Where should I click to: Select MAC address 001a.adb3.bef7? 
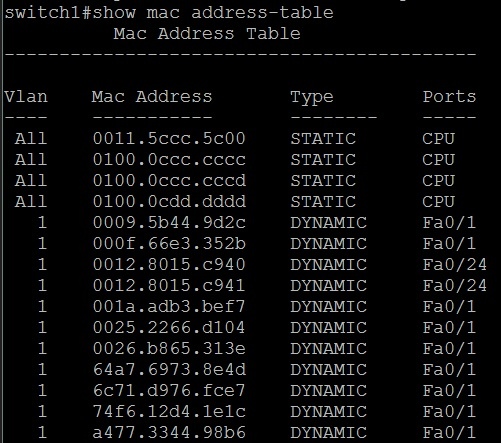click(169, 307)
